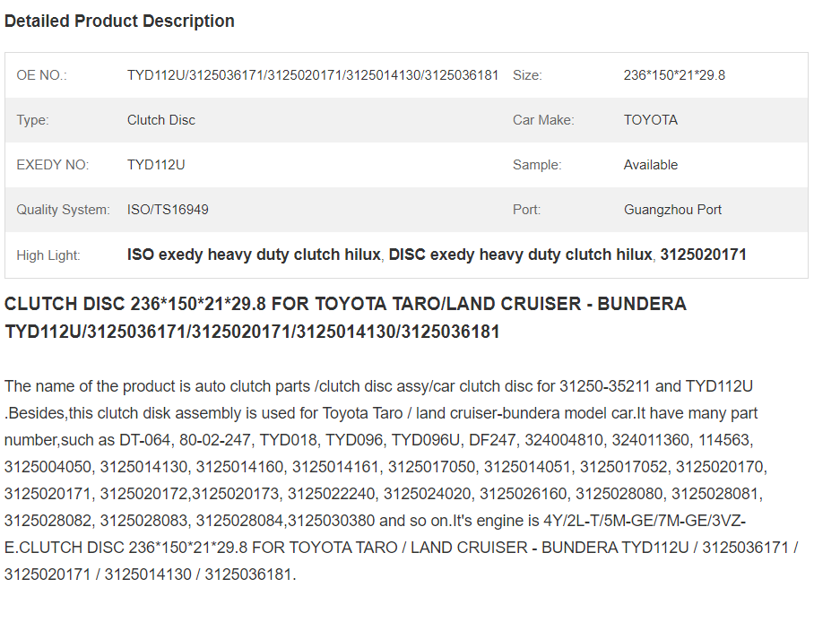Viewport: 840px width, 622px height.
Task: Click the Sample: label
Action: 537,165
